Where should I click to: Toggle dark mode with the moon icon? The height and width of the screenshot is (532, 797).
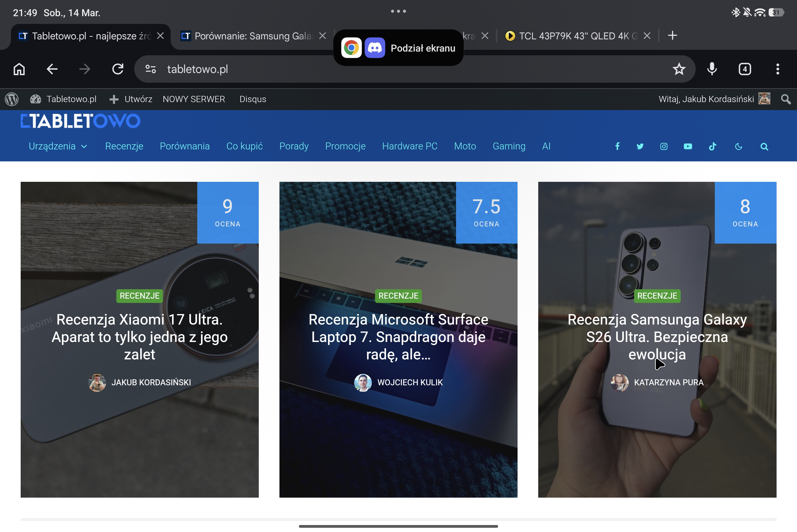tap(738, 146)
